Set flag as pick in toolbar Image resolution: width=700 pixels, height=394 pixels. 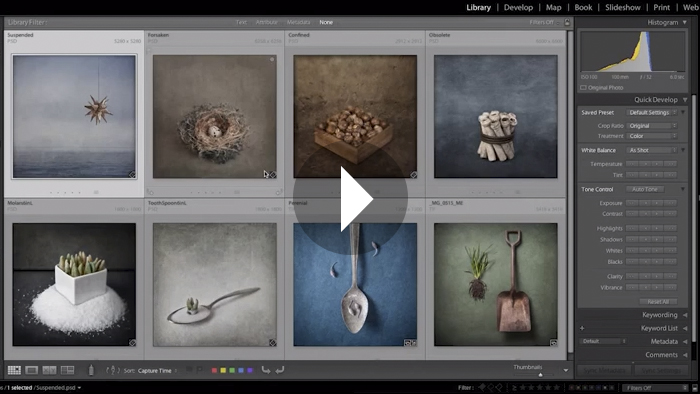point(189,370)
